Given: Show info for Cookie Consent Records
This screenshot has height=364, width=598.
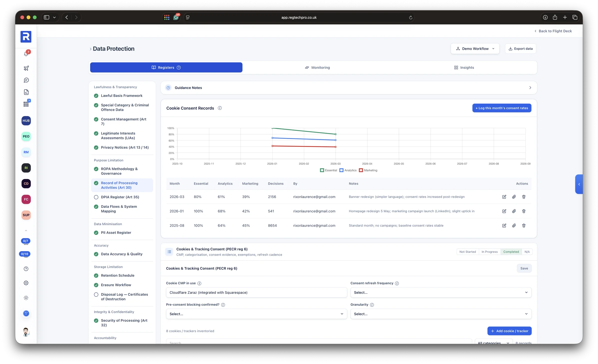Looking at the screenshot, I should 220,108.
